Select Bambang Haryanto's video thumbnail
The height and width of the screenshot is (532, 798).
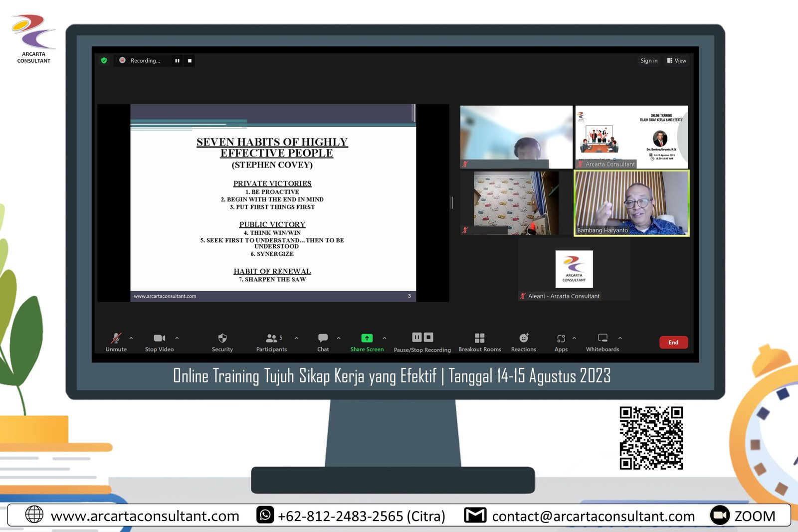click(631, 202)
